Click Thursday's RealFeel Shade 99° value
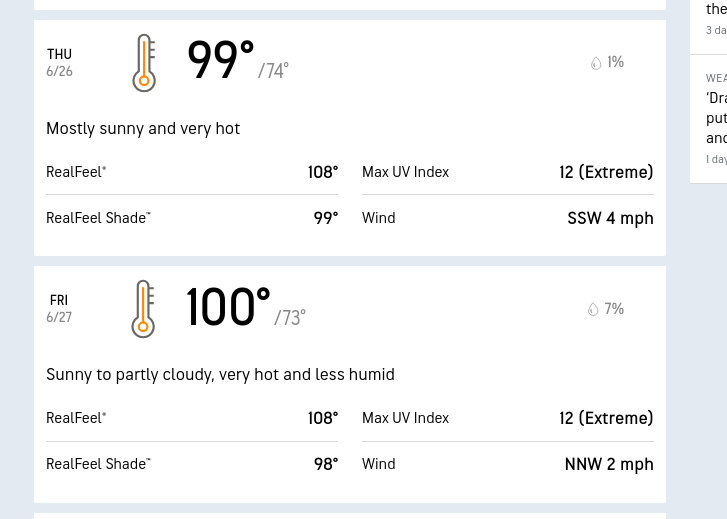 coord(326,218)
